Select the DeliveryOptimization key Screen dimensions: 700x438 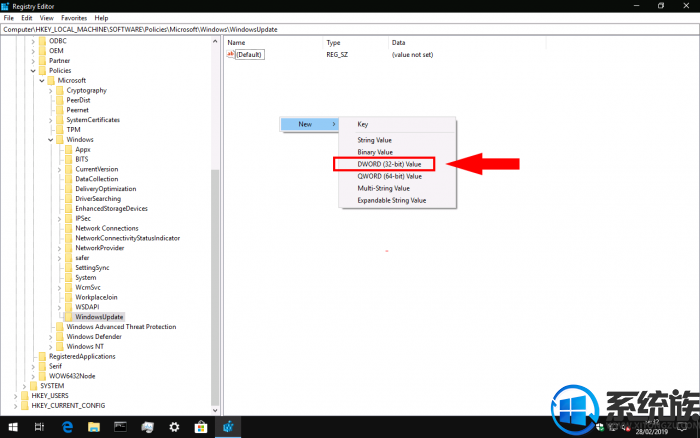pos(106,189)
